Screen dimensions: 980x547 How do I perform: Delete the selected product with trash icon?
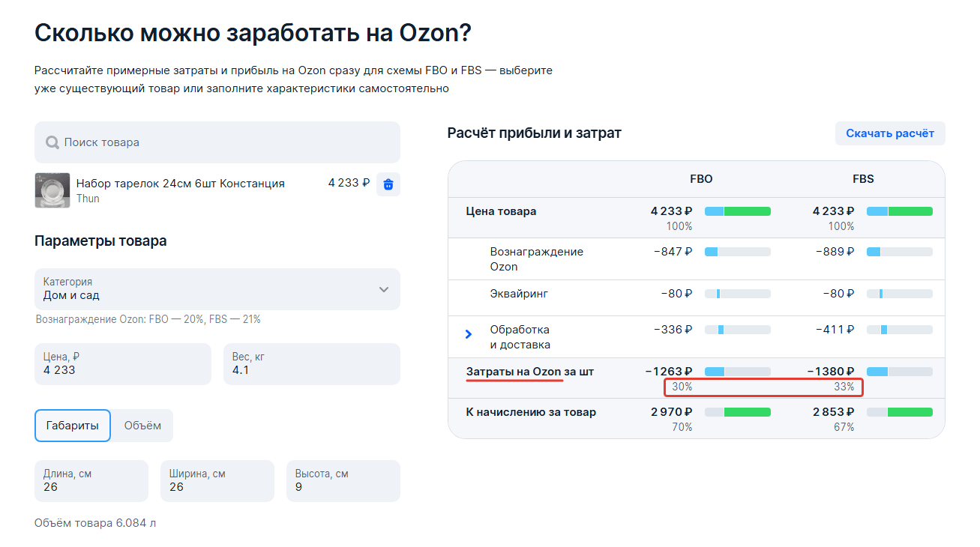[x=388, y=184]
